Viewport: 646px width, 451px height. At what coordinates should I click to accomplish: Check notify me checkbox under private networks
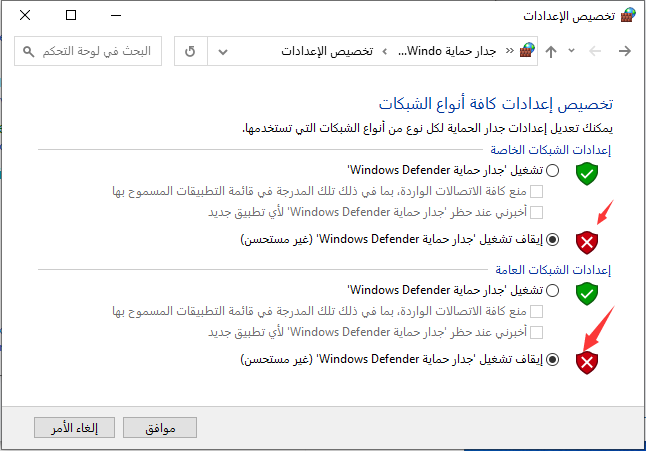[536, 213]
